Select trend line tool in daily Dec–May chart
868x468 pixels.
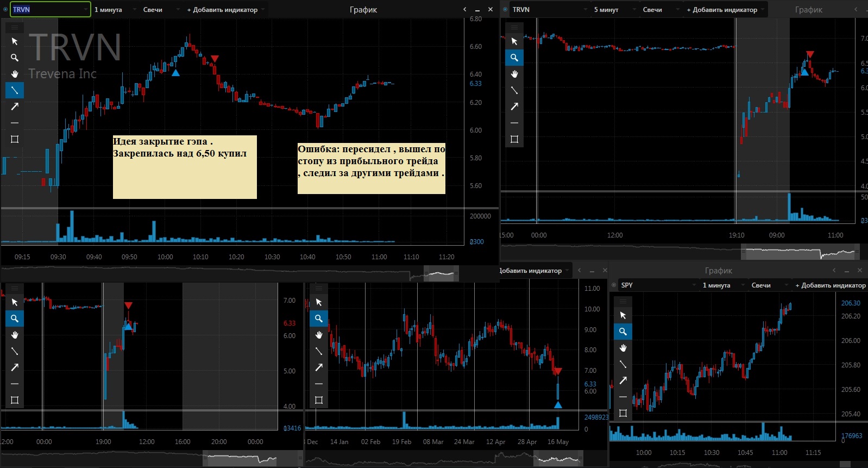319,351
